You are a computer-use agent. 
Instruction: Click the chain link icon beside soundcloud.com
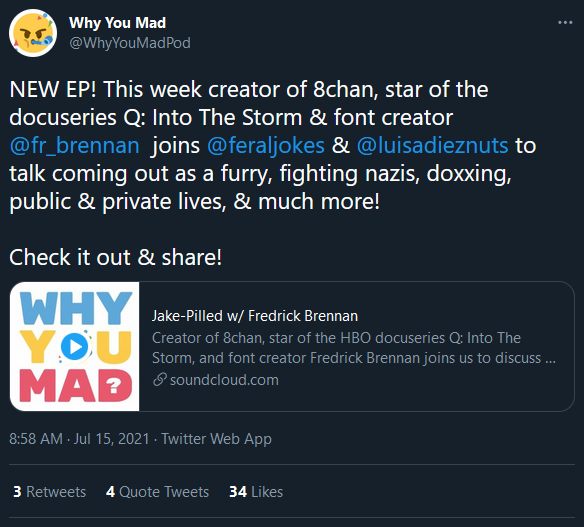click(159, 380)
